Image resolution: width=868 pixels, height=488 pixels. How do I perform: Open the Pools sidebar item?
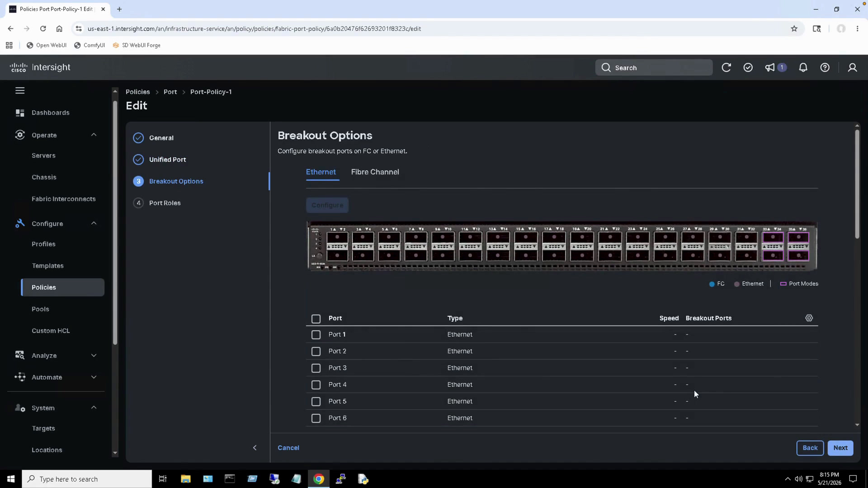[40, 309]
